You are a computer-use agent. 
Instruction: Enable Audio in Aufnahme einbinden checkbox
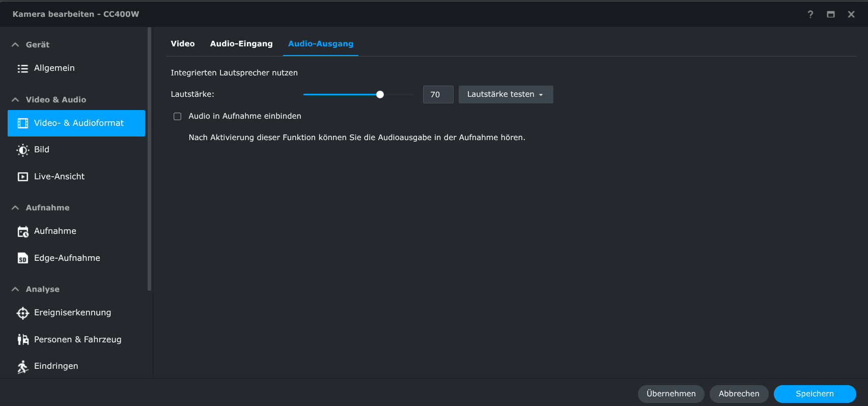pos(178,117)
